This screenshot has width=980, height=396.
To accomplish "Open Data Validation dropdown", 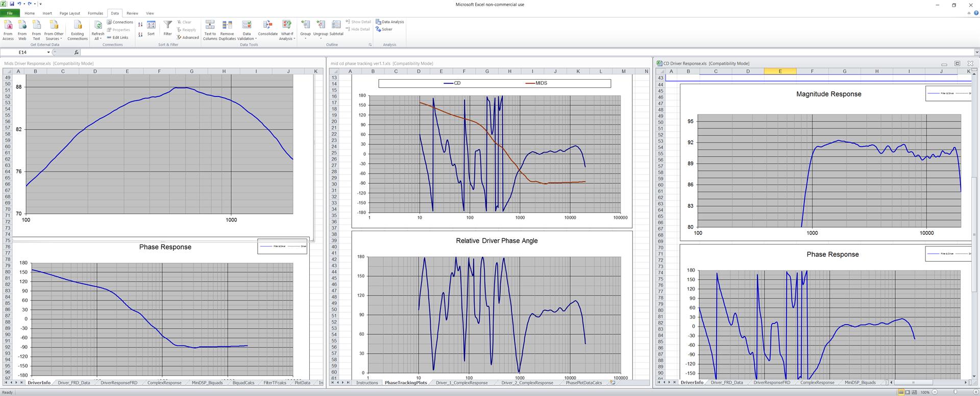I will click(x=247, y=36).
